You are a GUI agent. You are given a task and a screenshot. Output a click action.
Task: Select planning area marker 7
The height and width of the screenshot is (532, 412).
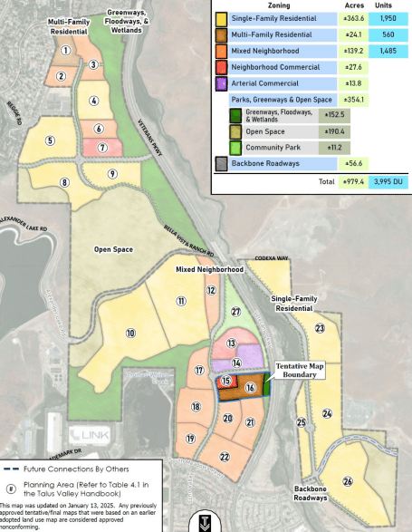click(x=102, y=148)
